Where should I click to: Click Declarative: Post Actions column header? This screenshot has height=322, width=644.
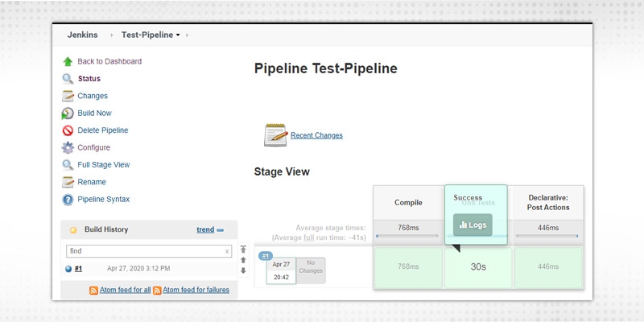[548, 203]
